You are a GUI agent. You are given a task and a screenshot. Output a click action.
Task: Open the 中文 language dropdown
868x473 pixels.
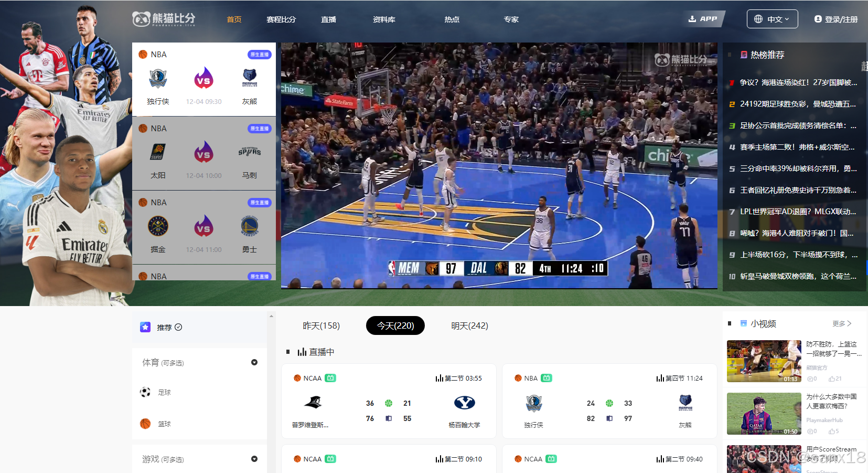[x=772, y=19]
